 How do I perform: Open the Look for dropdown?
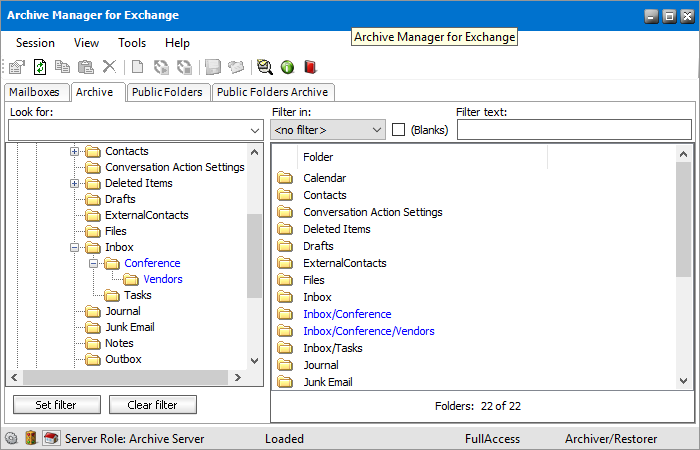pos(254,130)
